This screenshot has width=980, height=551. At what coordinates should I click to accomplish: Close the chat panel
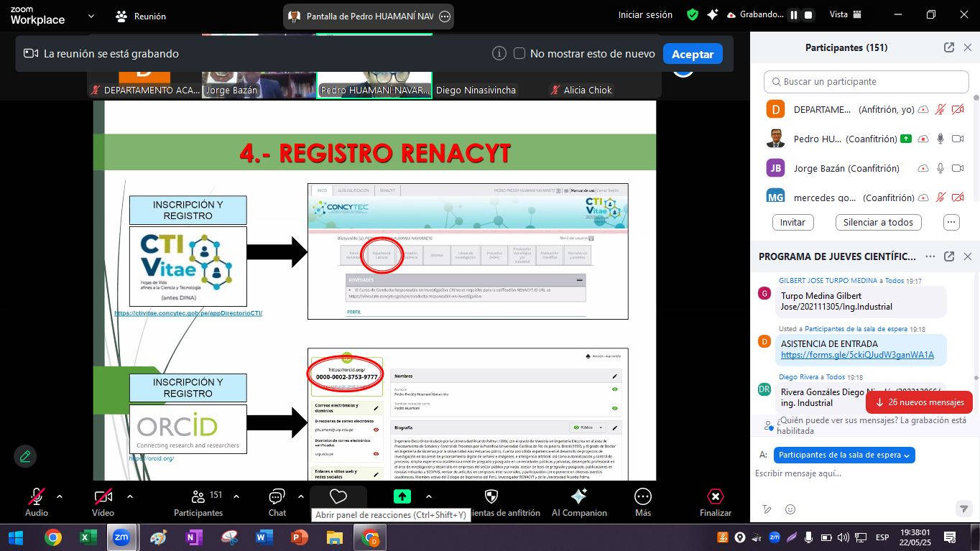967,256
